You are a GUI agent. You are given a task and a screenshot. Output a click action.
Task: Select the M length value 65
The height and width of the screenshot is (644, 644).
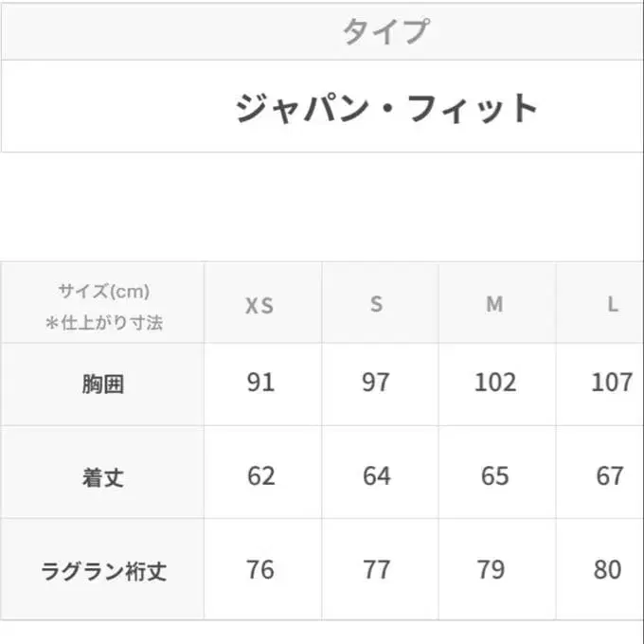click(495, 475)
